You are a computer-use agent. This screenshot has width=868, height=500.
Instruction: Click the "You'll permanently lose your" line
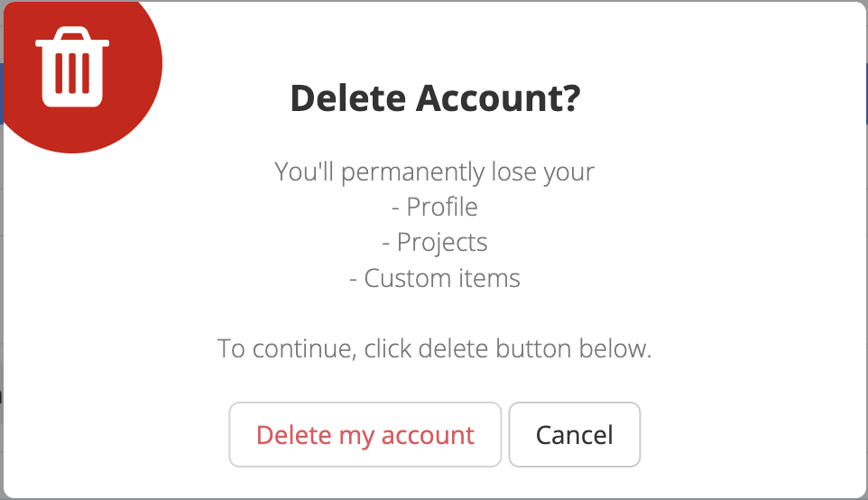(434, 171)
